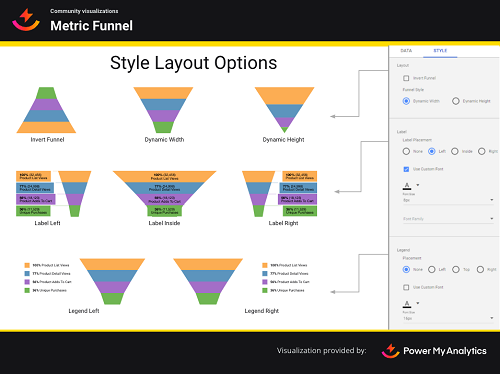This screenshot has height=374, width=500.
Task: Open the Legend font color picker
Action: point(411,304)
